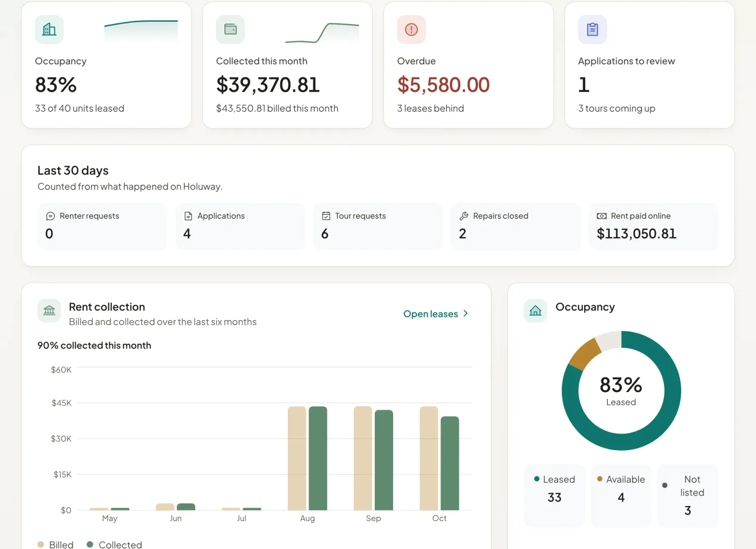Image resolution: width=756 pixels, height=549 pixels.
Task: Toggle the Billed legend swatch
Action: [x=41, y=544]
